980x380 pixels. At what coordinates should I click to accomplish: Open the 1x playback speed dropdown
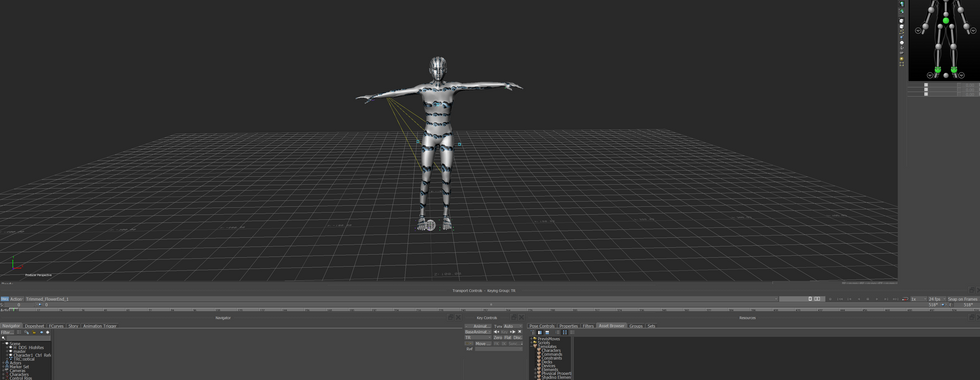[917, 299]
